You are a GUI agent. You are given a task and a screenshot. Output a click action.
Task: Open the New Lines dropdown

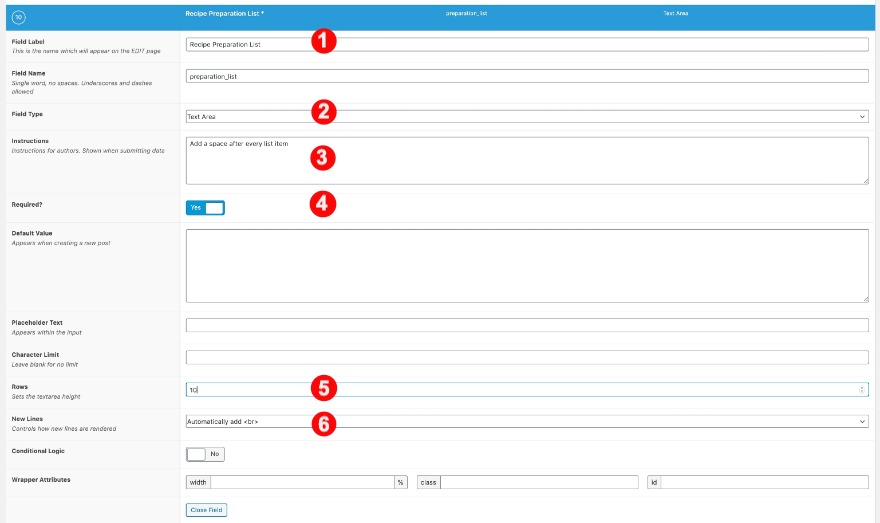(527, 421)
